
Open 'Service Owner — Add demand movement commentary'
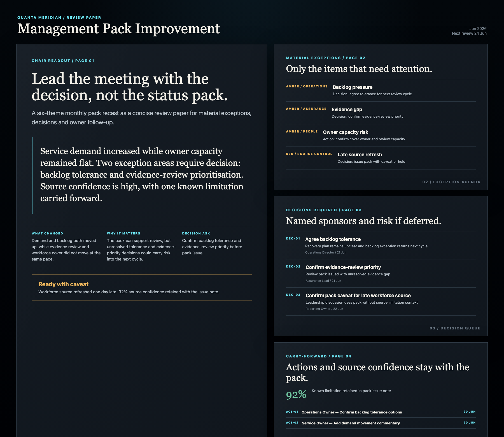[x=351, y=423]
